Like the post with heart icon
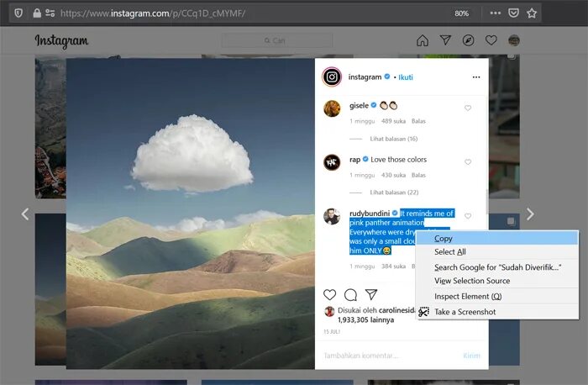Screen dimensions: 588x385 329,294
